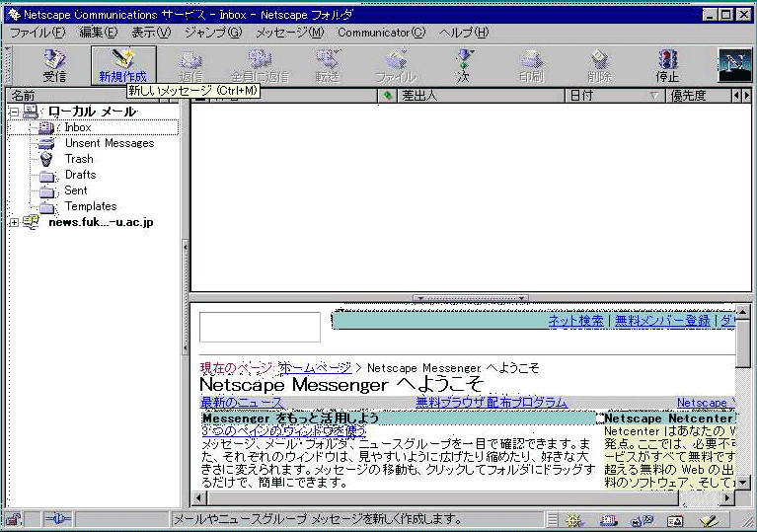Open Navigator from the component bar ship wheel
The width and height of the screenshot is (757, 532).
pyautogui.click(x=574, y=520)
